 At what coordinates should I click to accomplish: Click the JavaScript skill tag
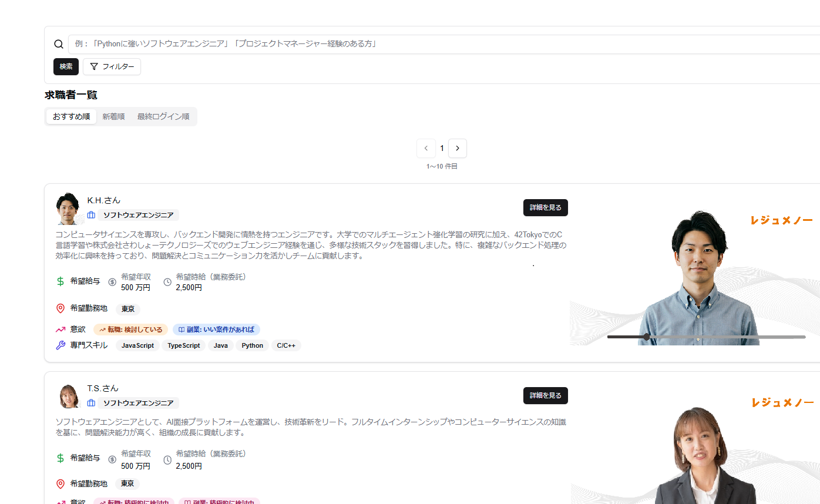[x=137, y=345]
